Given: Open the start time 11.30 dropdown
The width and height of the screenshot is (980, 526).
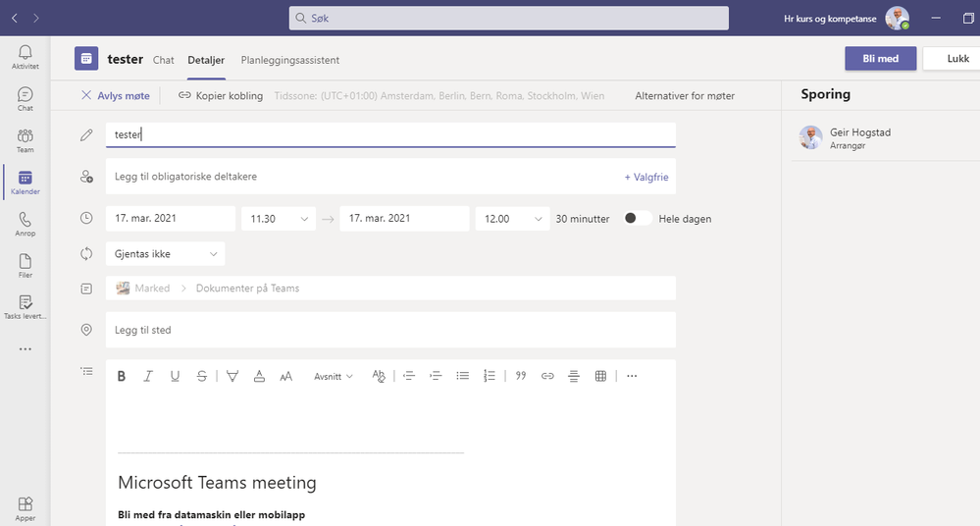Looking at the screenshot, I should point(279,219).
